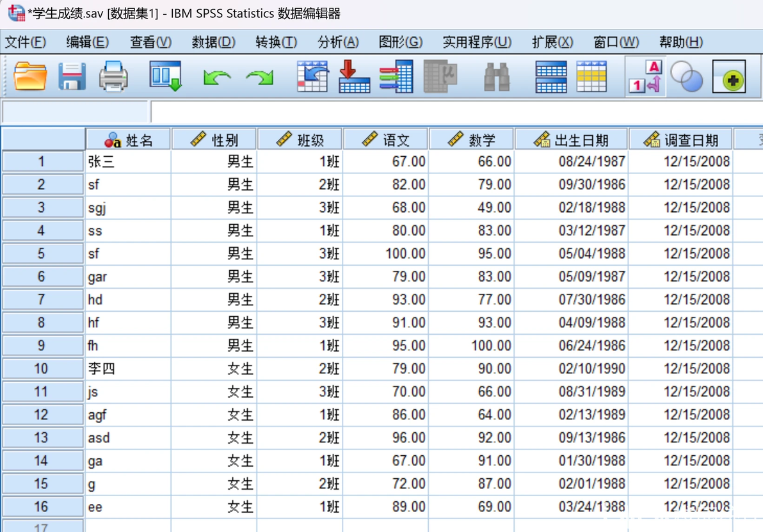Click 数学 score 49.00 in row 3
This screenshot has height=532, width=763.
[x=471, y=207]
